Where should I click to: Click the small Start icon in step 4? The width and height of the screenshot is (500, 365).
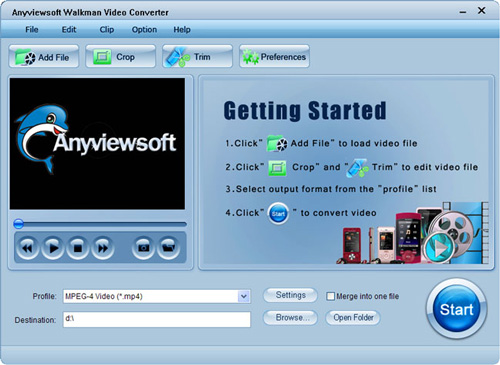(x=278, y=213)
